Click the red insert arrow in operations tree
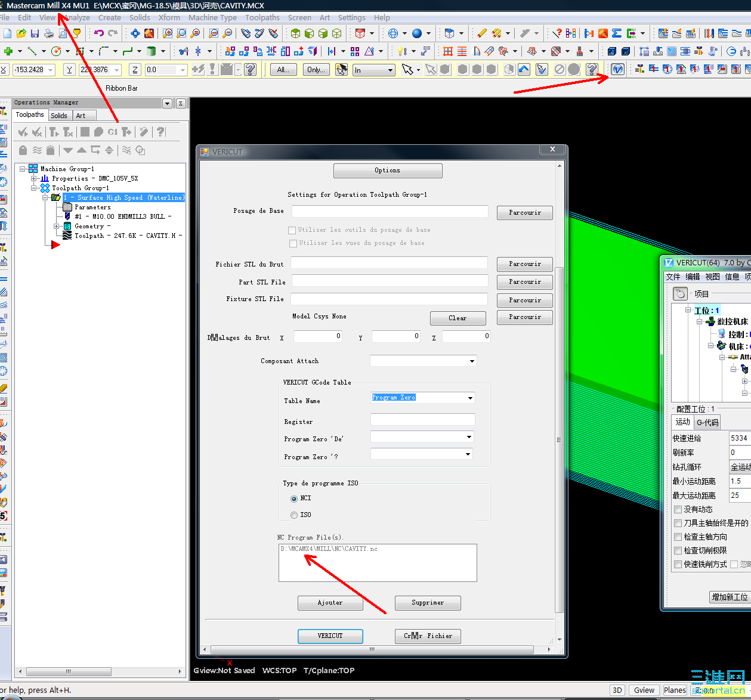751x700 pixels. pos(55,244)
